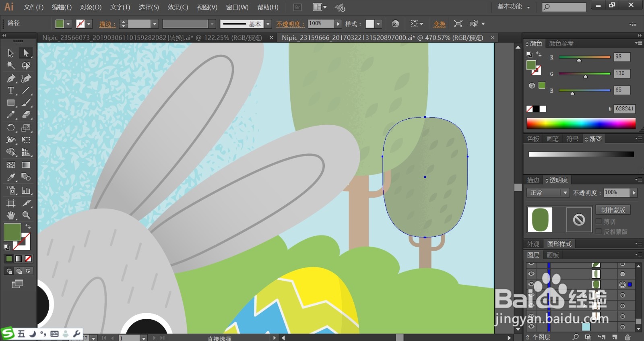Open stroke color dropdown in control bar

[x=89, y=24]
